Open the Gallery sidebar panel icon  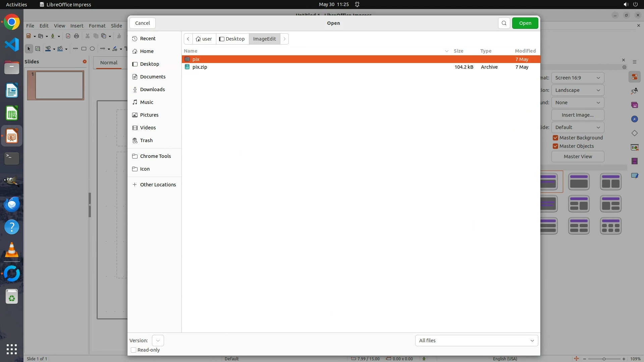pos(634,105)
